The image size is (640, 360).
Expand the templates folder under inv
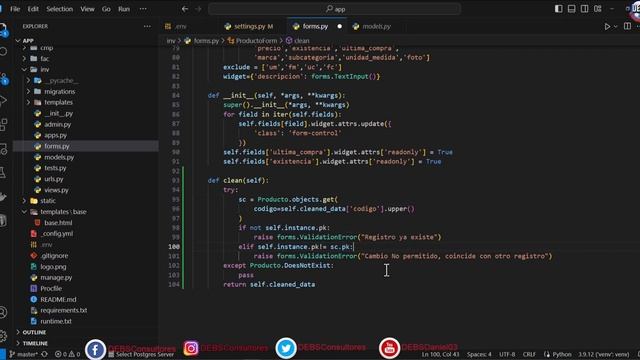click(58, 102)
